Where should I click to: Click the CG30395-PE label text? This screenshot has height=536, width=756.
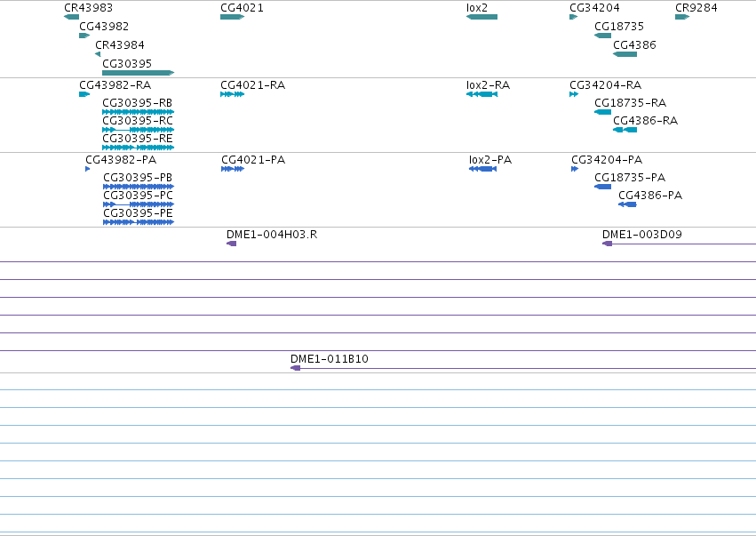click(x=138, y=213)
